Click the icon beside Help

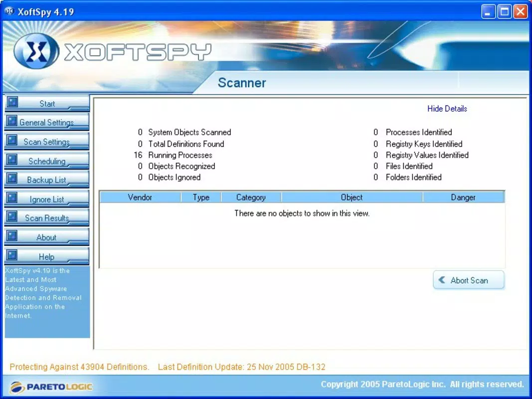(12, 255)
